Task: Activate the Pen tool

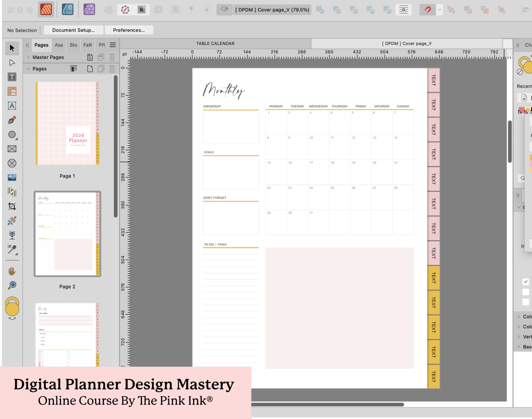Action: click(12, 120)
